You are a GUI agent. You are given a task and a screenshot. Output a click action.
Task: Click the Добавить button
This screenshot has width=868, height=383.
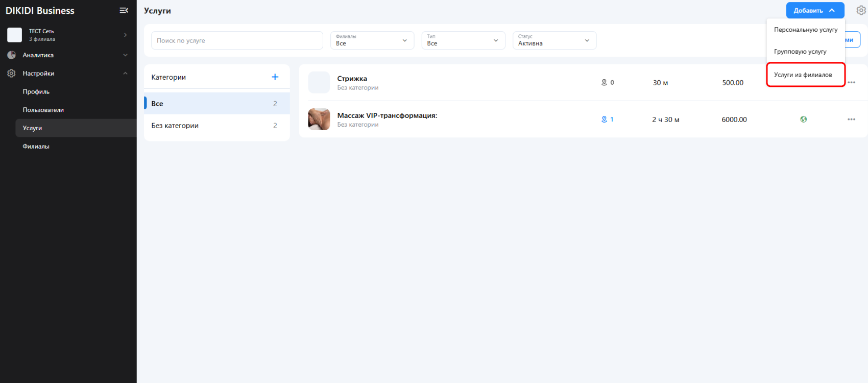(814, 10)
